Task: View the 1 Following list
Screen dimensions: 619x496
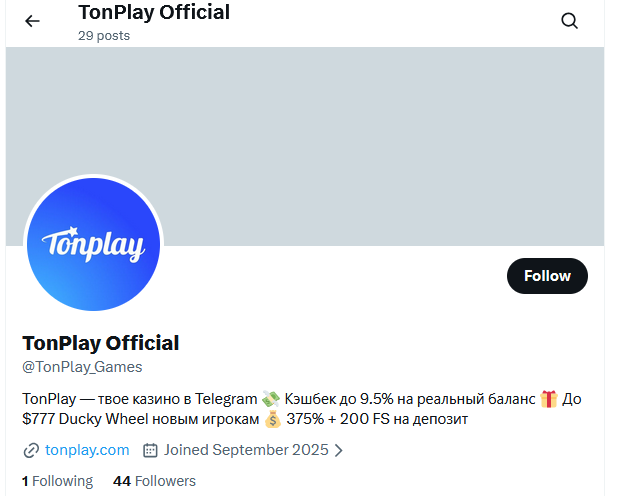Action: pyautogui.click(x=57, y=481)
